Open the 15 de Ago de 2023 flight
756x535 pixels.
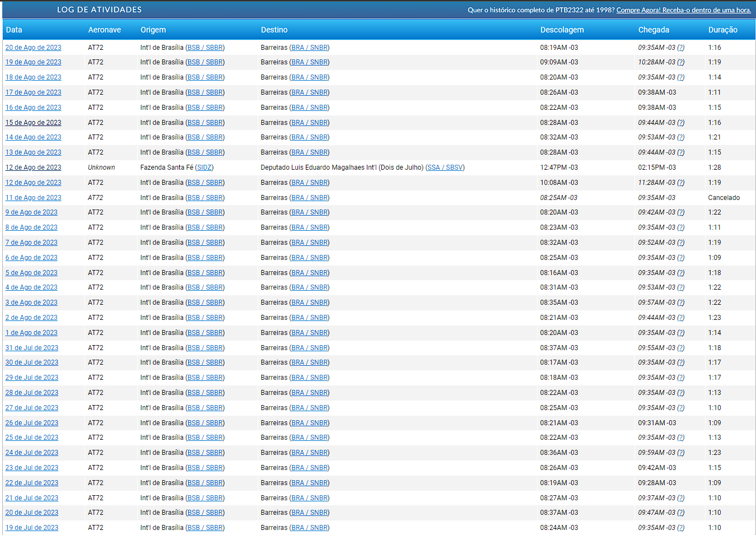click(34, 123)
